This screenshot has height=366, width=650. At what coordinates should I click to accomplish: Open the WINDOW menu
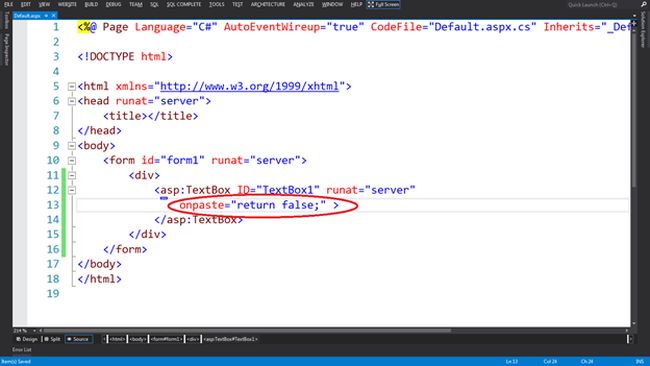[332, 4]
